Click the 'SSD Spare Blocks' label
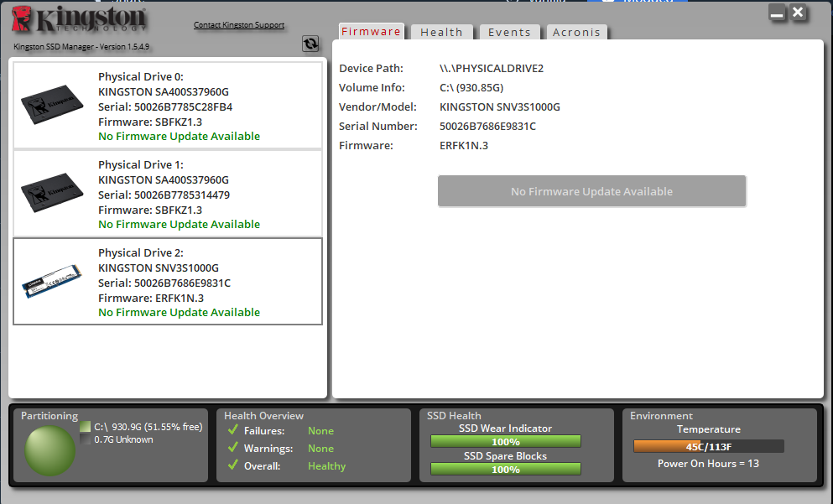 pyautogui.click(x=505, y=455)
